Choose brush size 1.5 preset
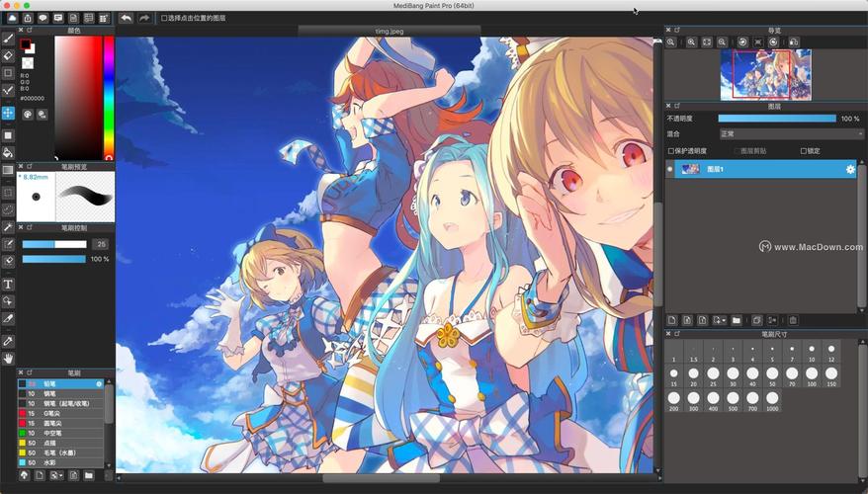 tap(694, 353)
